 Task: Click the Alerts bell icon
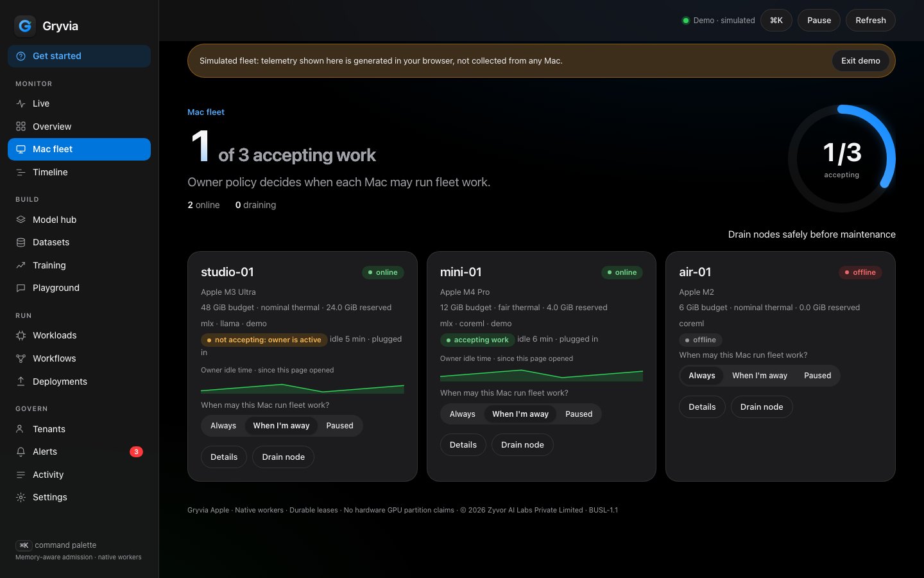point(21,451)
